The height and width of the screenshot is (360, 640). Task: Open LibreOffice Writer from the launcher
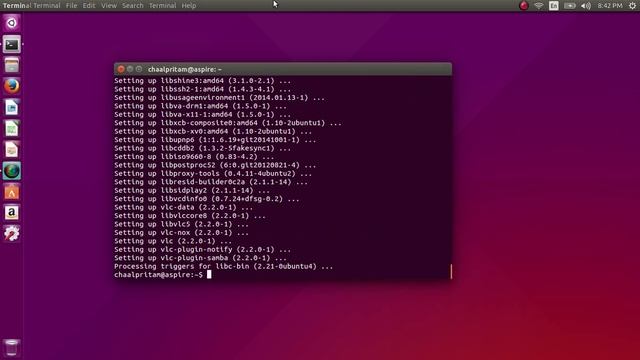[11, 108]
